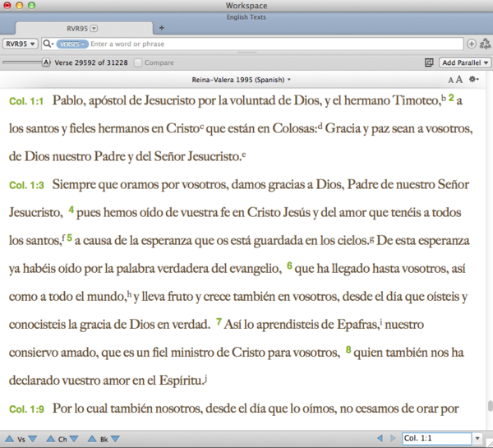This screenshot has height=448, width=493.
Task: Click the magnifier search options icon
Action: click(48, 44)
